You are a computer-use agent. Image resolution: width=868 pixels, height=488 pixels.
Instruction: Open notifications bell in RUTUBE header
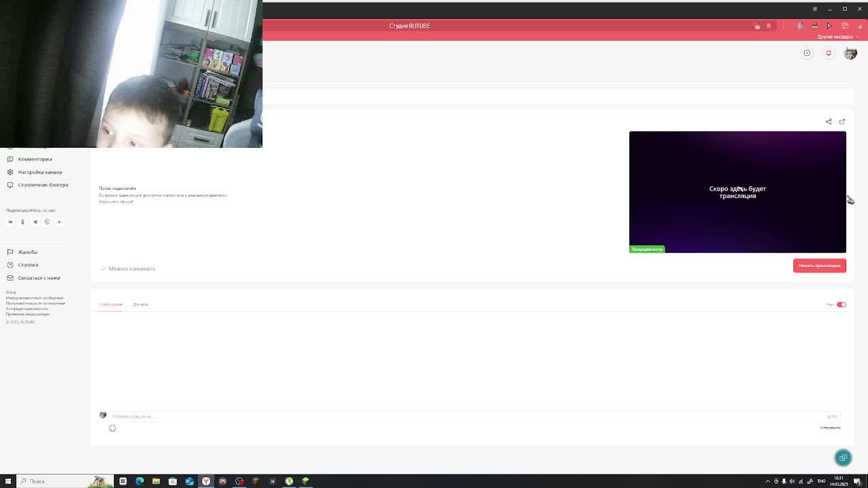(829, 53)
